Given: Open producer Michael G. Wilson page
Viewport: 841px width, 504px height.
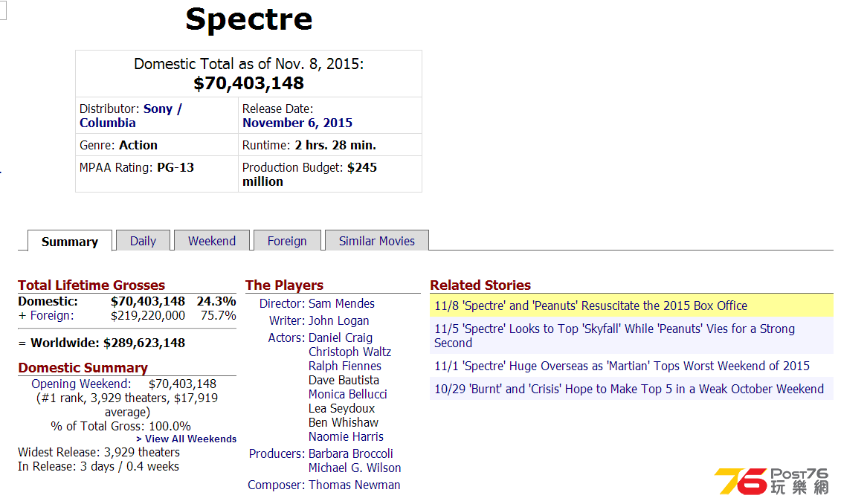Looking at the screenshot, I should (x=355, y=468).
